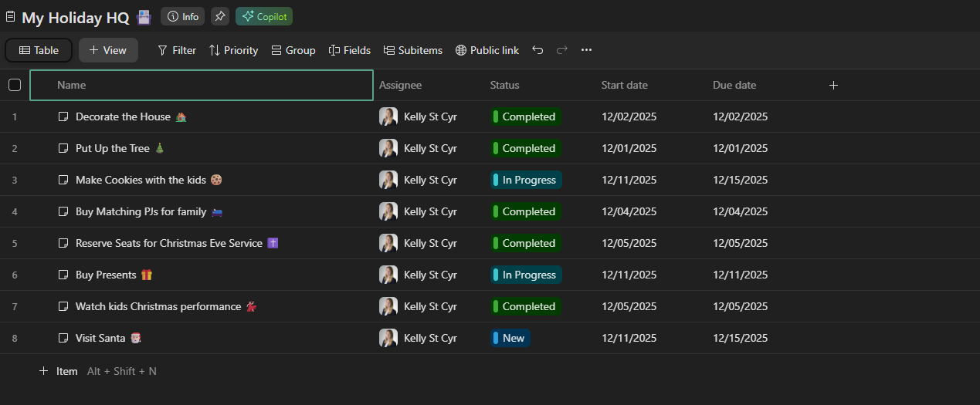This screenshot has height=405, width=980.
Task: Open the more options ellipsis menu
Action: [x=586, y=50]
